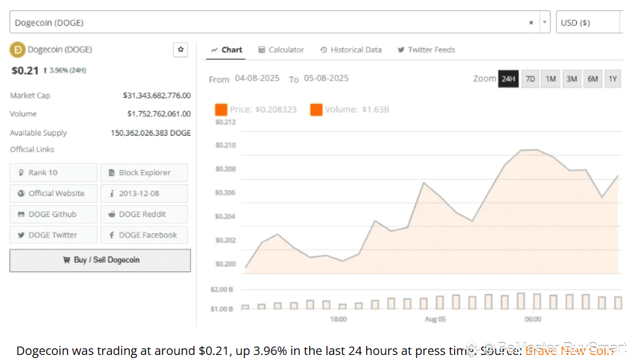Screen dimensions: 631x364
Task: Click the Facebook f icon
Action: tap(112, 235)
